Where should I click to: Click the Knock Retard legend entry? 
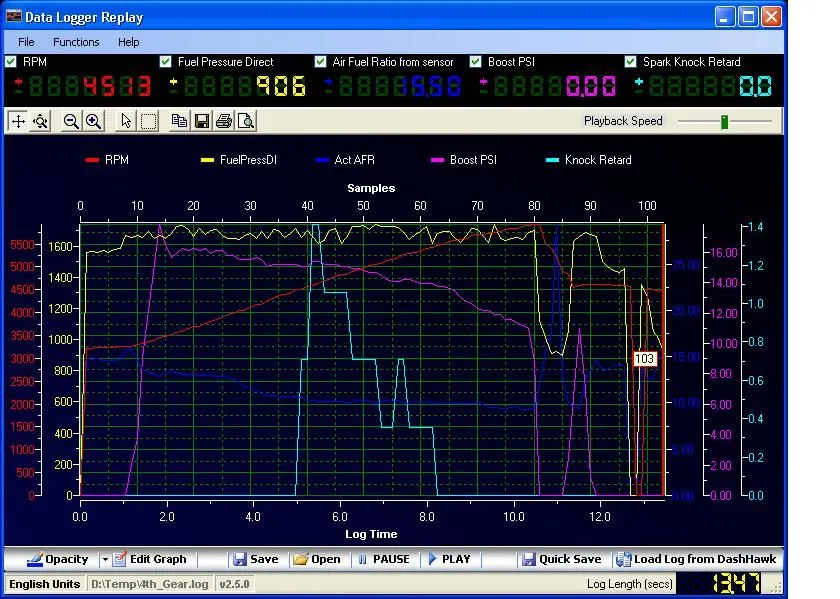pyautogui.click(x=589, y=160)
